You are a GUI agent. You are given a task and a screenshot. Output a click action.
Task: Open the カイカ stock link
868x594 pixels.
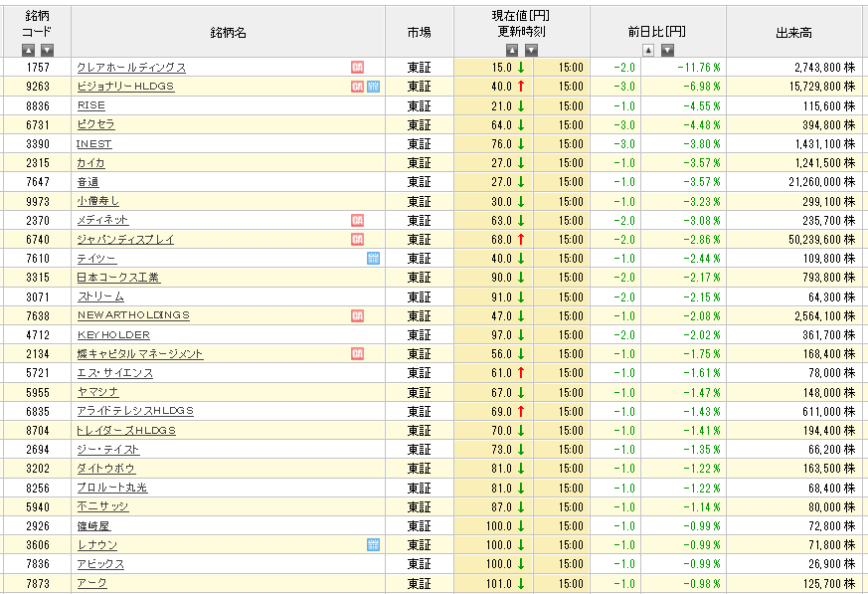click(x=90, y=163)
